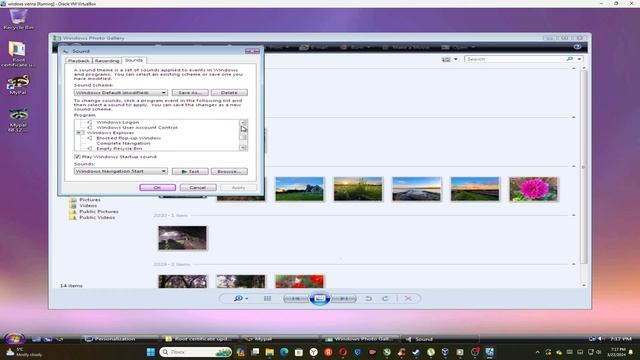
Task: Select the sunset field thumbnail
Action: (x=358, y=189)
